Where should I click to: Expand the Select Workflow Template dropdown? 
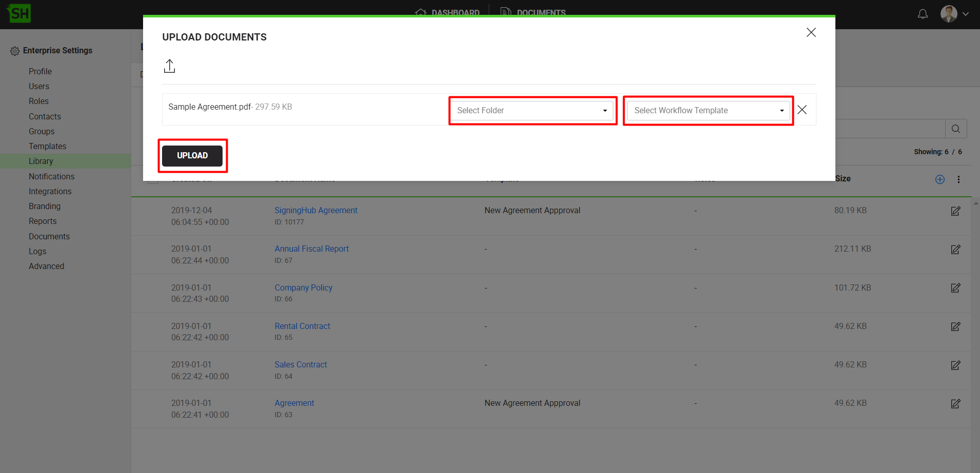(x=708, y=111)
